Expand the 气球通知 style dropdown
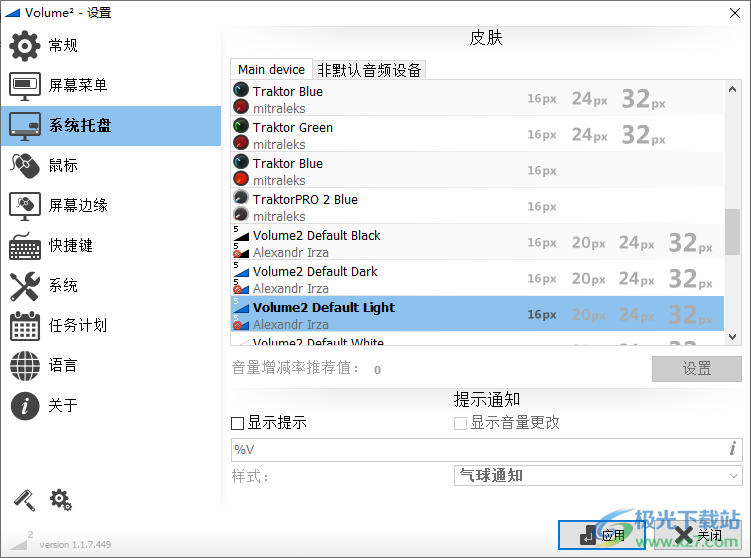 pos(597,476)
